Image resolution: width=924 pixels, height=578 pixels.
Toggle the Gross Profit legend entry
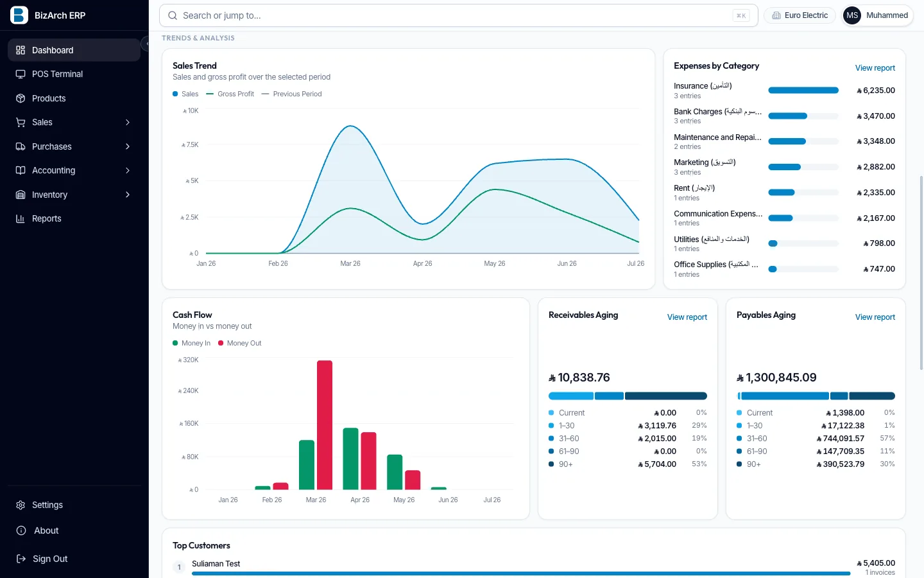pyautogui.click(x=230, y=94)
